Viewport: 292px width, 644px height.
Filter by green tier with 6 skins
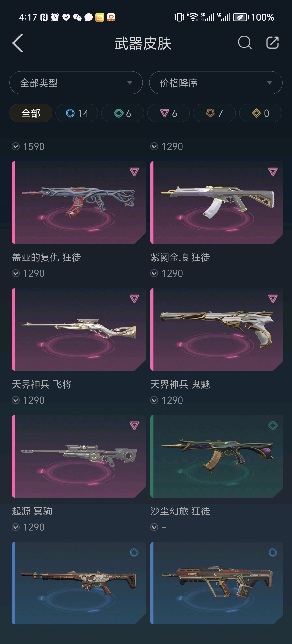(122, 113)
